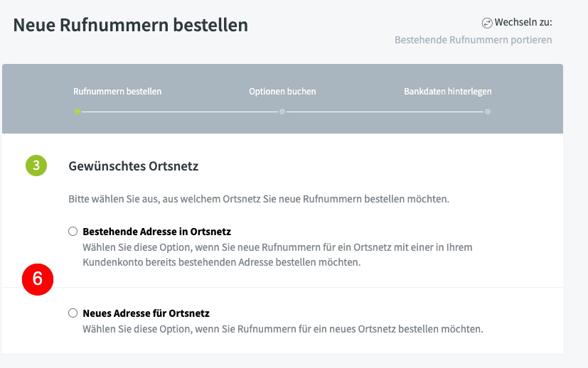Click the green progress dot under 'Rufnummern bestellen'

(77, 112)
